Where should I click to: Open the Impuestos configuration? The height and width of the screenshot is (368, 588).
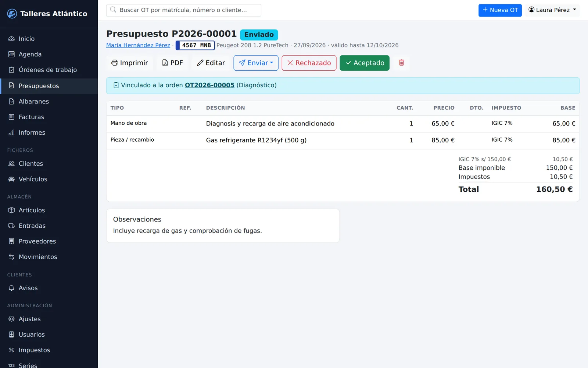[x=49, y=350]
